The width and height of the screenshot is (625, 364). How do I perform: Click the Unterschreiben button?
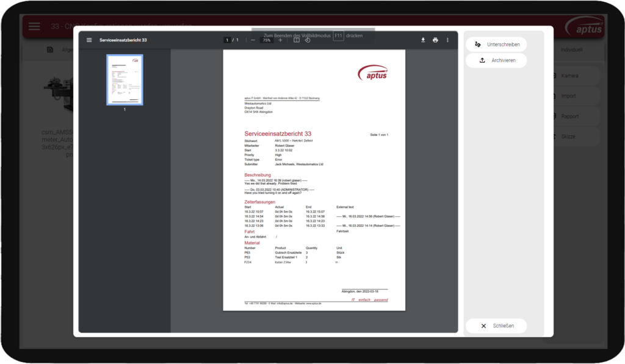(x=496, y=45)
